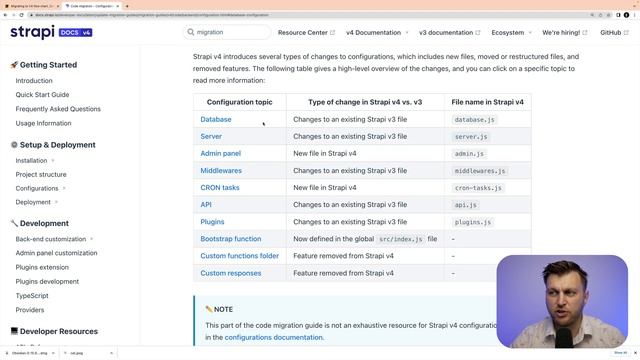Select the Code migration browser tab
This screenshot has width=640, height=360.
(x=91, y=6)
